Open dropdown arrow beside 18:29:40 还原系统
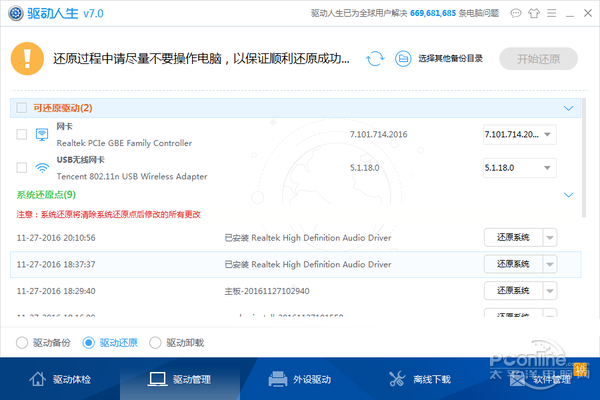This screenshot has height=400, width=600. 550,291
